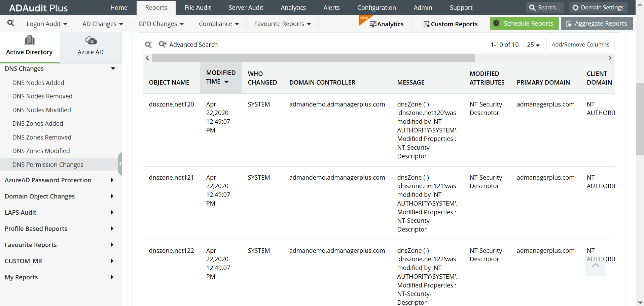Click the Analytics monitor icon
This screenshot has width=644, height=306.
[x=373, y=24]
